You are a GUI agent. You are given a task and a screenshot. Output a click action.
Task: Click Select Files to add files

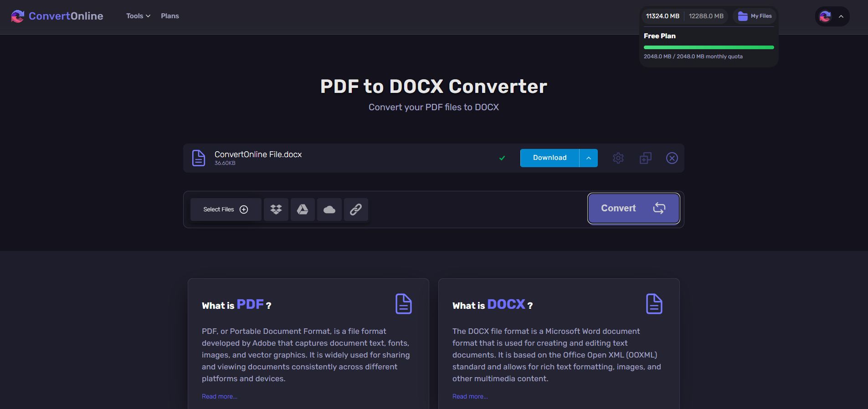click(x=226, y=210)
